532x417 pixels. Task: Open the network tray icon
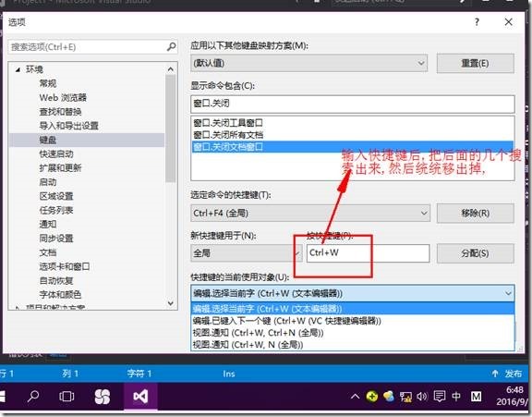point(405,397)
